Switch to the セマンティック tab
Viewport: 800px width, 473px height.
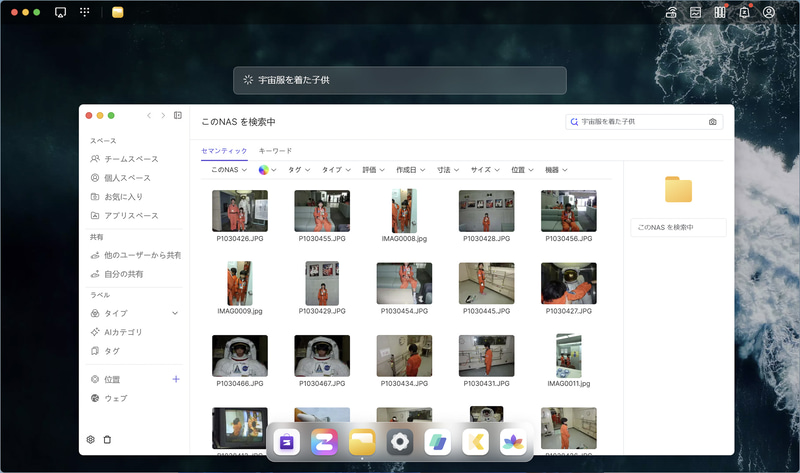coord(224,151)
